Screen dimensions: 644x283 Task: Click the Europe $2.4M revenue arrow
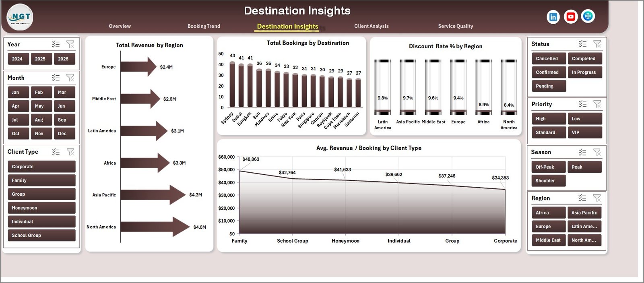[x=138, y=67]
